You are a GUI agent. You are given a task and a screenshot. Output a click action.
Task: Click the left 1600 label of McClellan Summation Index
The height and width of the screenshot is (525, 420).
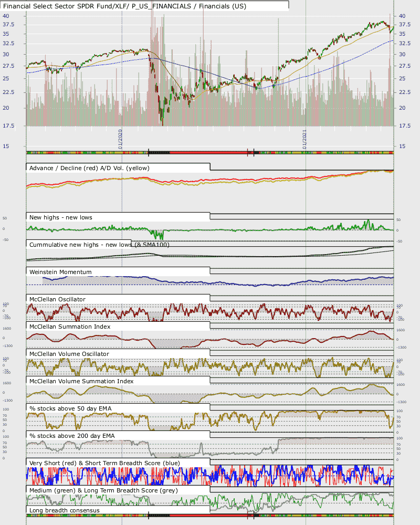tap(7, 329)
